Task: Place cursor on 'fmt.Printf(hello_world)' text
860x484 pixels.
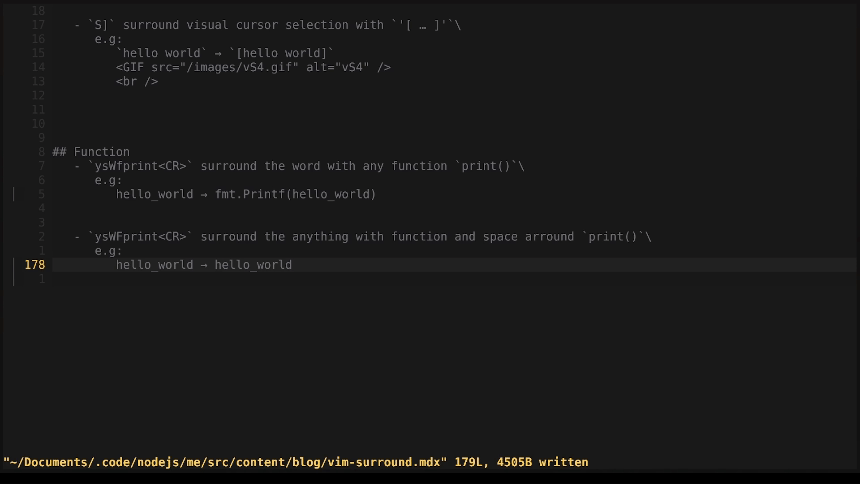Action: coord(295,194)
